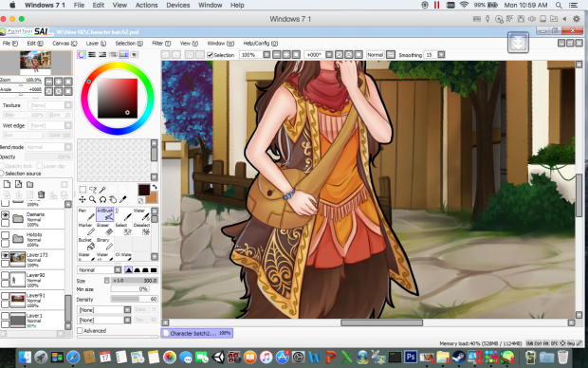Open the brush shape [None] dropdown

pos(127,310)
